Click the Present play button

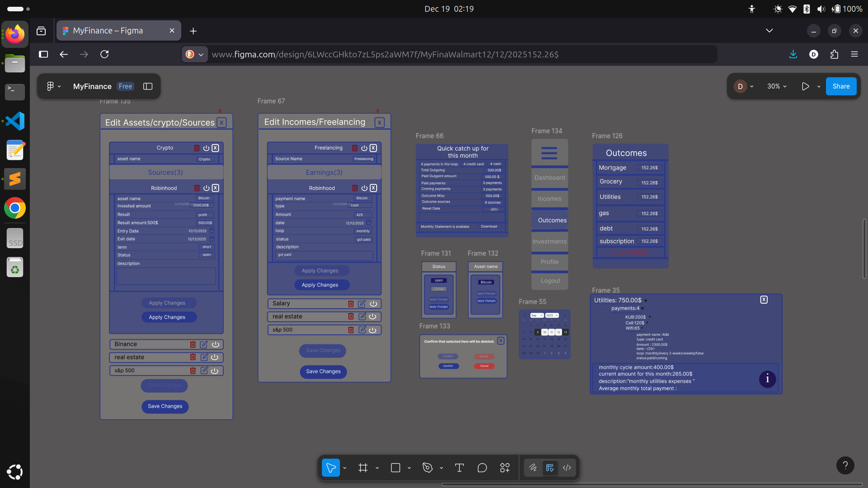805,86
